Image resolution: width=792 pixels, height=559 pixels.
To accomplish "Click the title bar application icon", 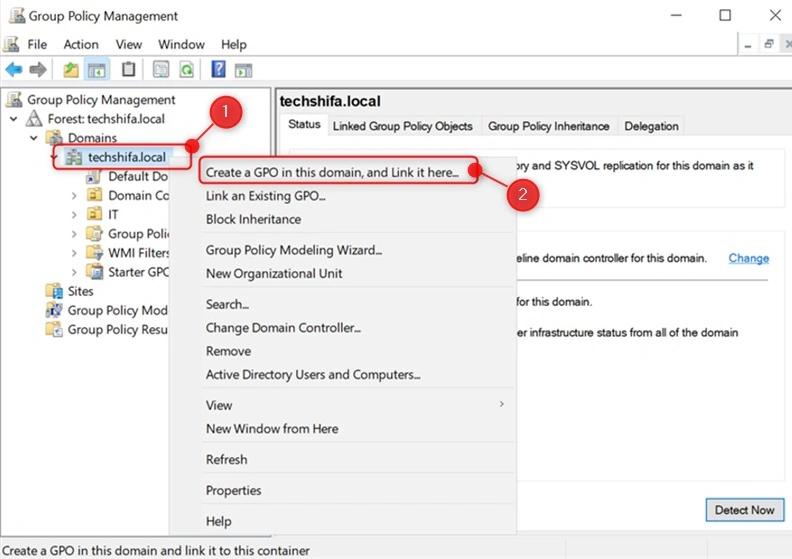I will tap(16, 16).
